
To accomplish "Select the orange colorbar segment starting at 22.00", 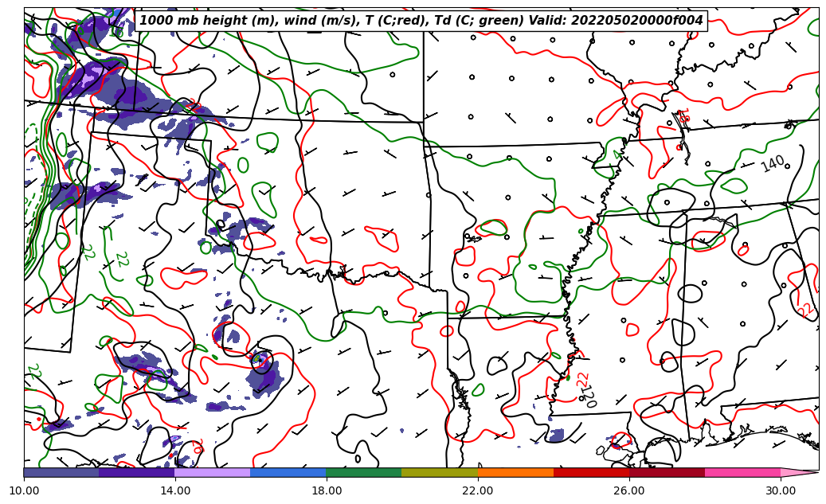I will coord(515,472).
